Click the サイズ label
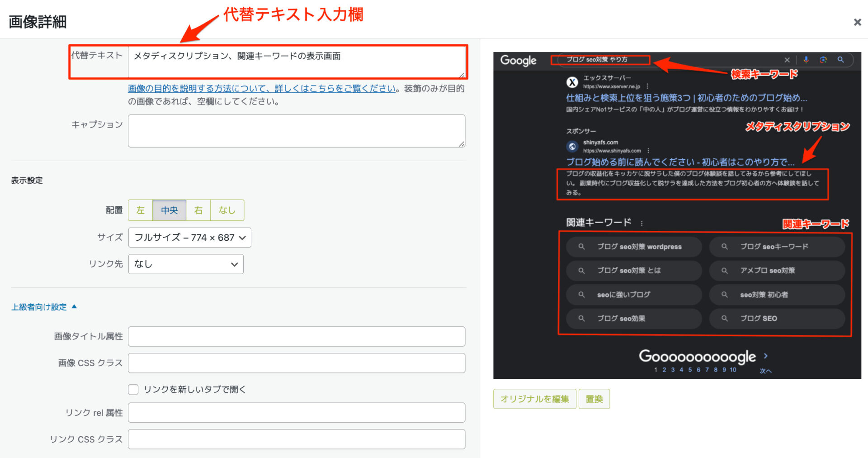Viewport: 868px width, 458px height. tap(110, 237)
